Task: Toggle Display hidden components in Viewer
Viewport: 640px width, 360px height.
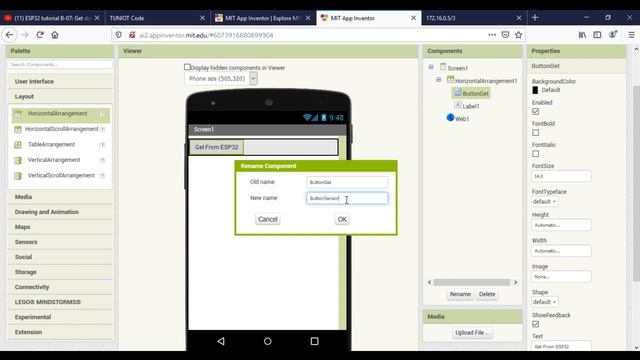Action: (x=187, y=67)
